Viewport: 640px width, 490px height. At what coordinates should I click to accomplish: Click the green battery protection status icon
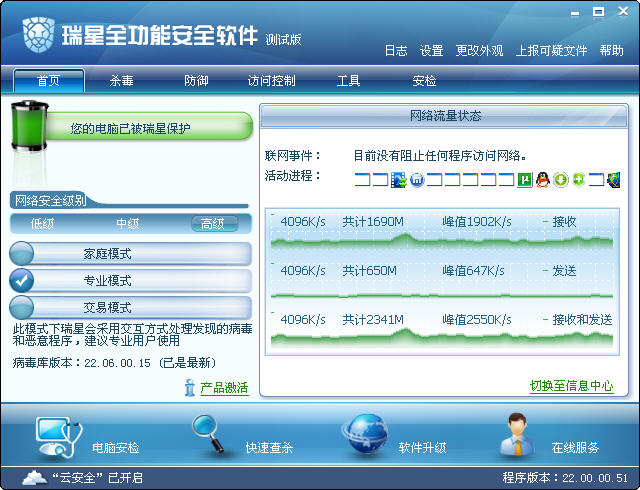coord(29,125)
